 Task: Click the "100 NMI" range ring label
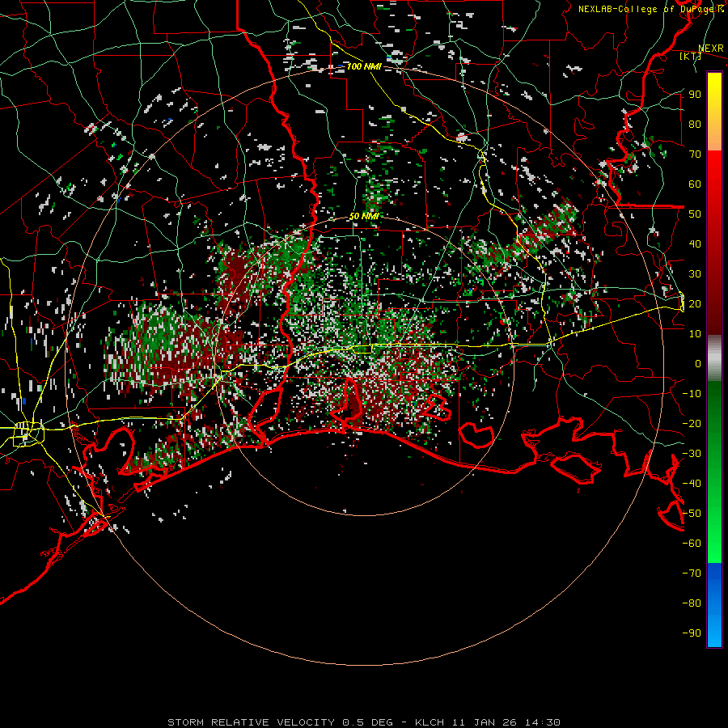[x=364, y=66]
